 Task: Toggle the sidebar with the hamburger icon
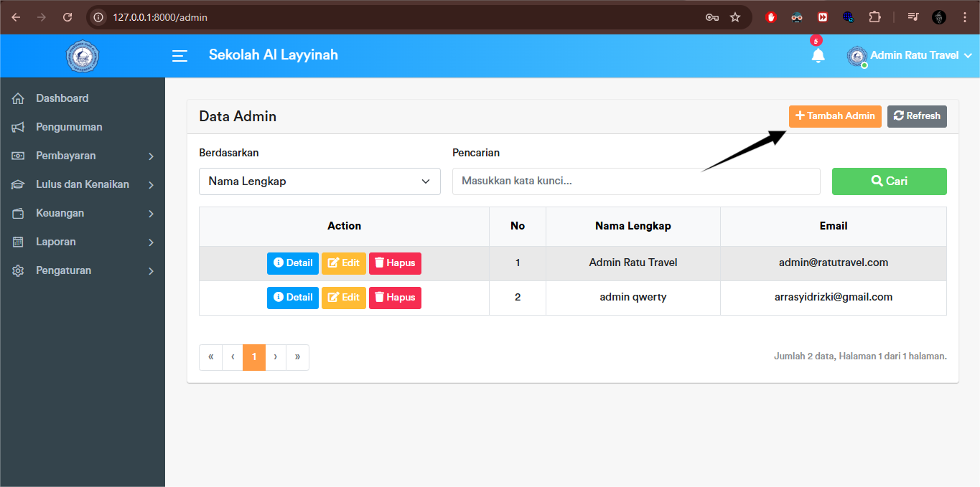tap(179, 55)
